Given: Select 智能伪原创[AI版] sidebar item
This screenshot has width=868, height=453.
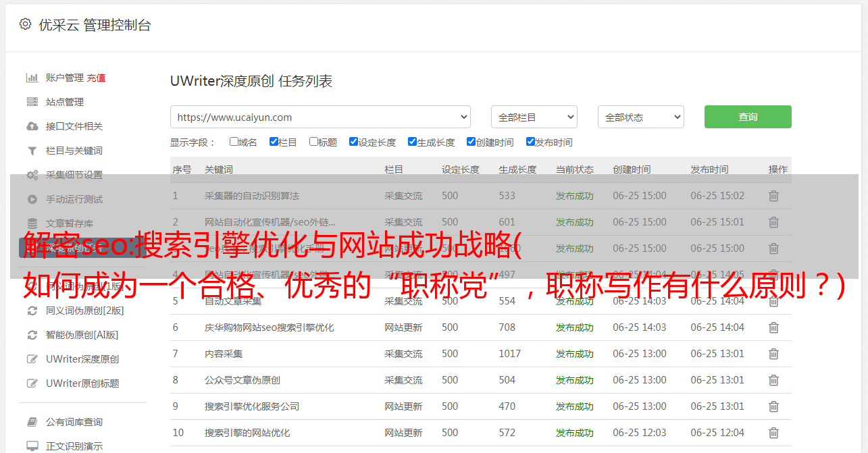Looking at the screenshot, I should click(82, 335).
